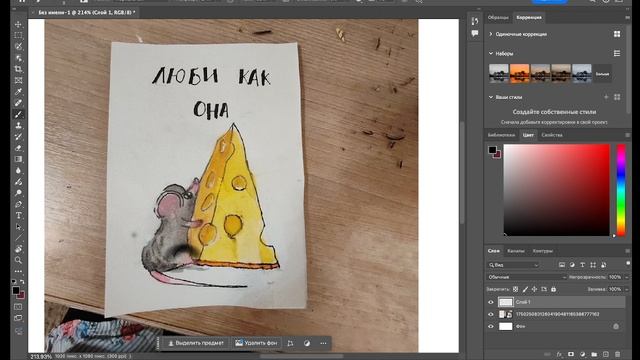Toggle lock position icon
This screenshot has height=360, width=640.
534,289
